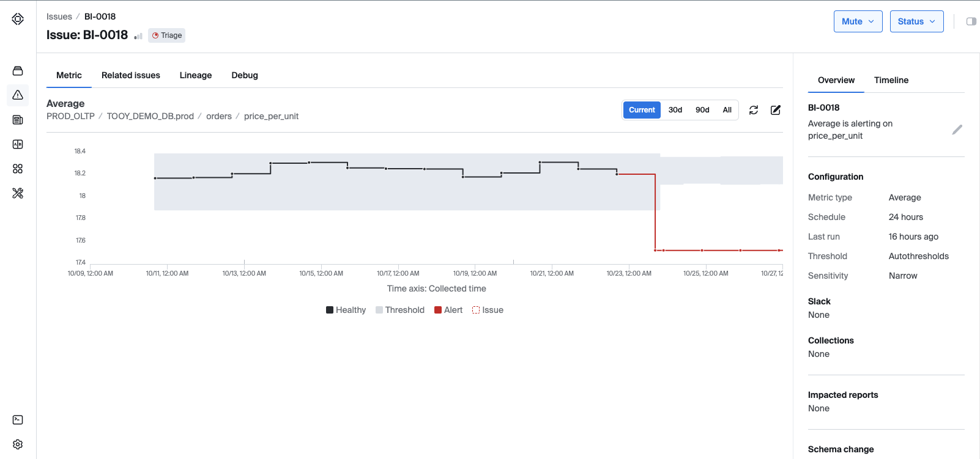Click the Impacted reports heading

843,395
